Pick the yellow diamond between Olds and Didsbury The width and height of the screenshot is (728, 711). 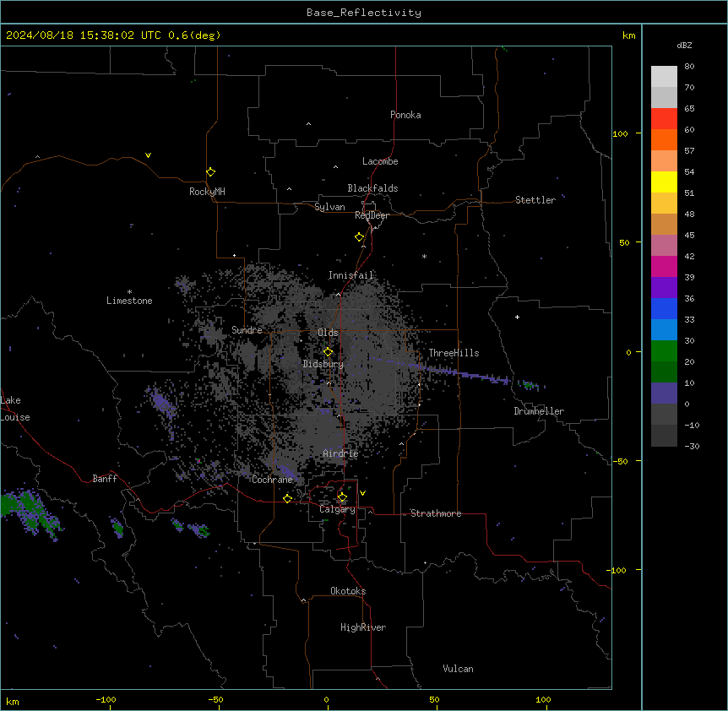point(329,352)
